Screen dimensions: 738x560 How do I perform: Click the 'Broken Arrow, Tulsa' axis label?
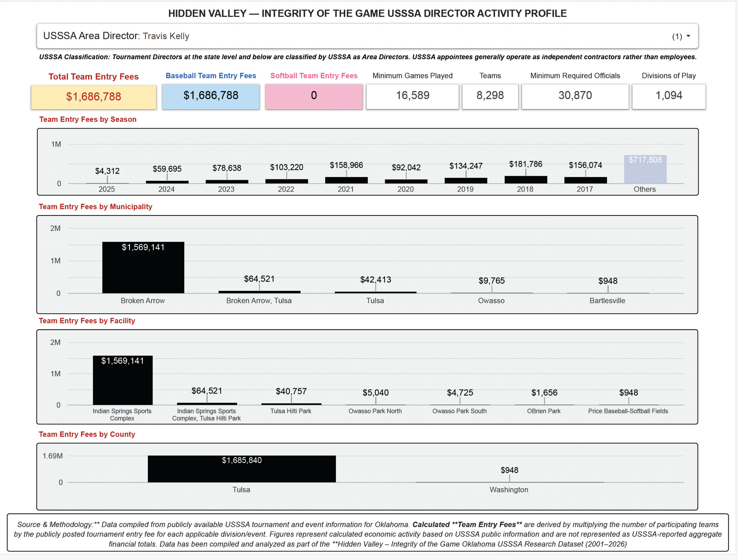(x=259, y=301)
